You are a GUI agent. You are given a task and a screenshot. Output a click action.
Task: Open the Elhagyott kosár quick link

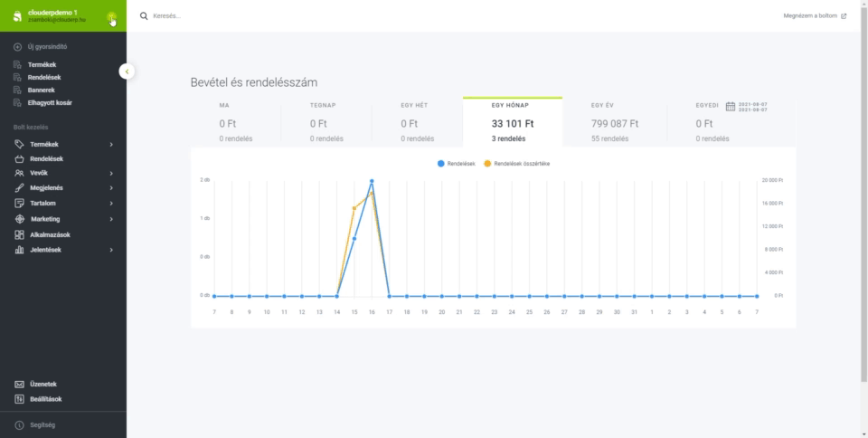pos(49,102)
